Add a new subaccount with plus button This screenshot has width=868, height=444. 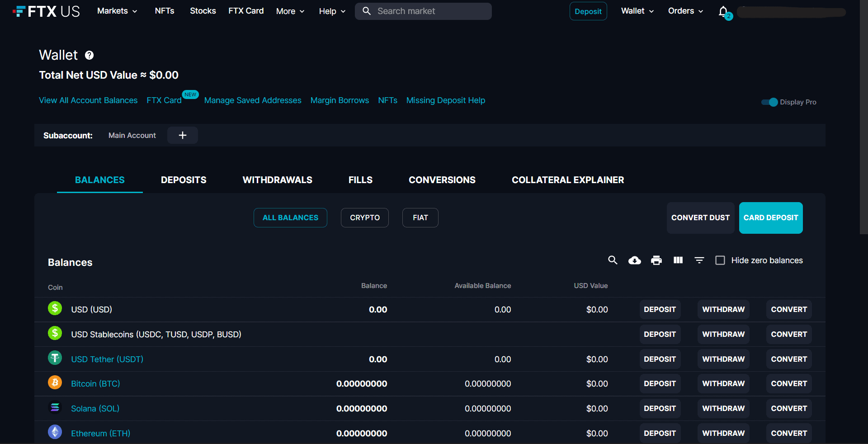183,135
